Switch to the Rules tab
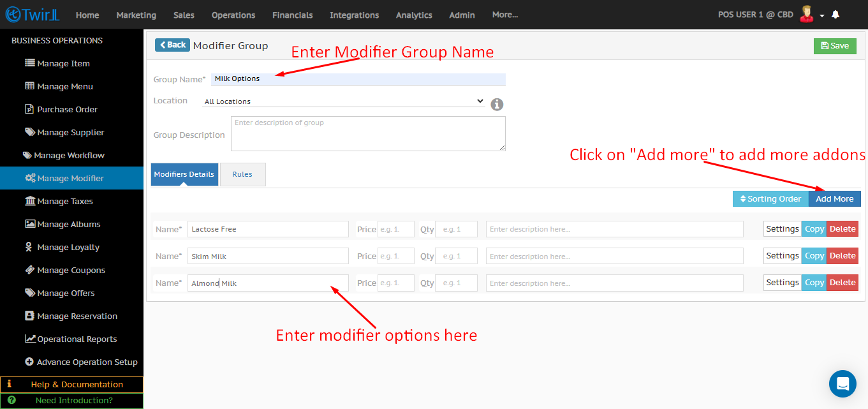The image size is (868, 409). pos(242,174)
